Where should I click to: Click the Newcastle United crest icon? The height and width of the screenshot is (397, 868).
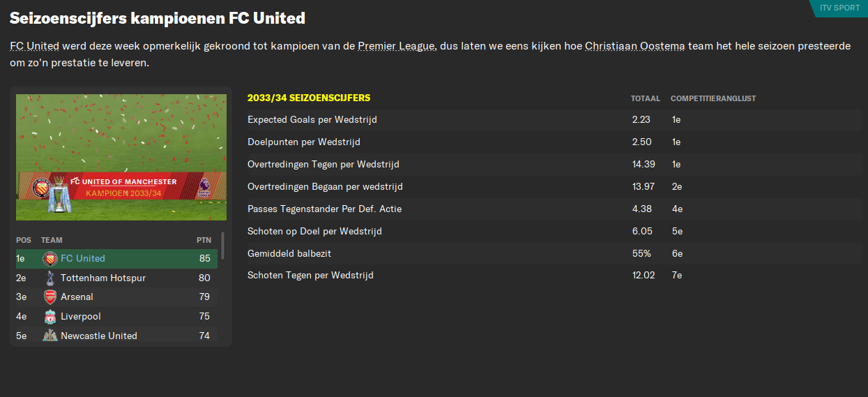[50, 336]
